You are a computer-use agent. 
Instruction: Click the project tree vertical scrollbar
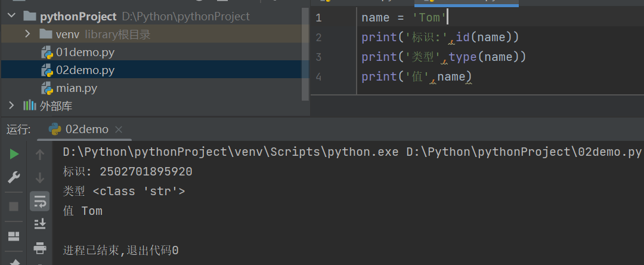point(306,54)
